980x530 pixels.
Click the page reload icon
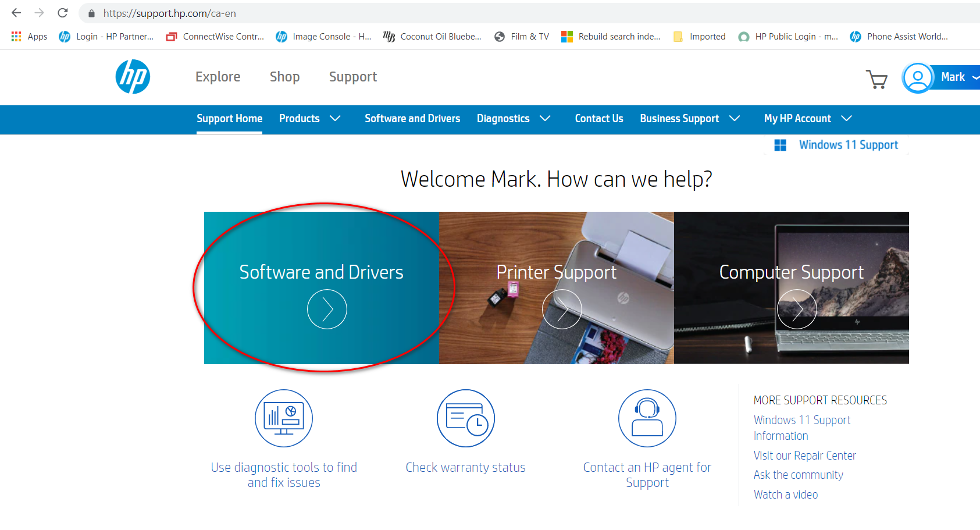tap(62, 13)
